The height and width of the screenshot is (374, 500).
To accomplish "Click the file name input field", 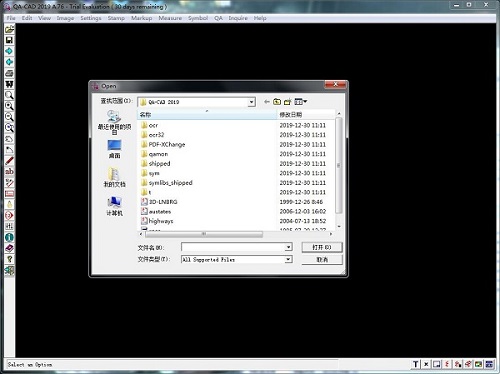I will point(237,247).
